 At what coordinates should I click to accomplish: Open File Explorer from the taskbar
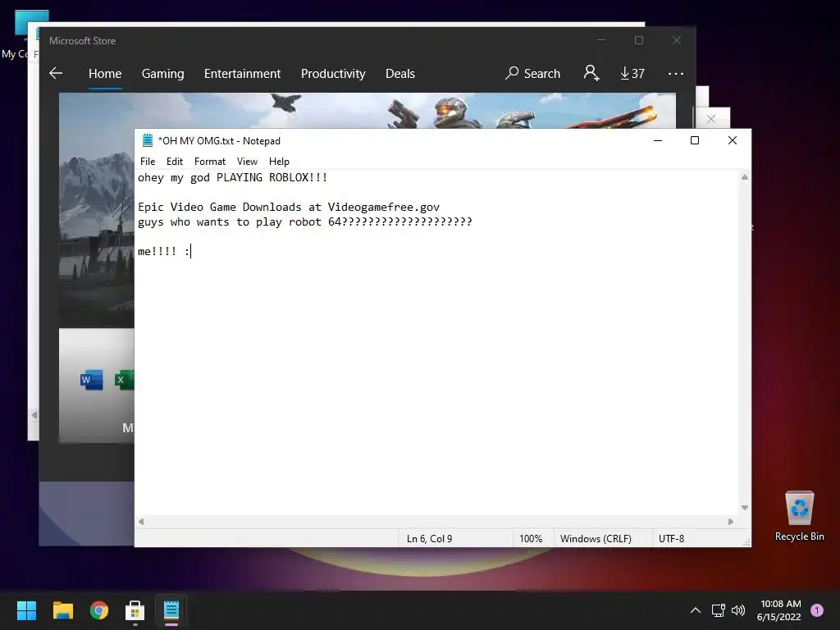(x=62, y=610)
